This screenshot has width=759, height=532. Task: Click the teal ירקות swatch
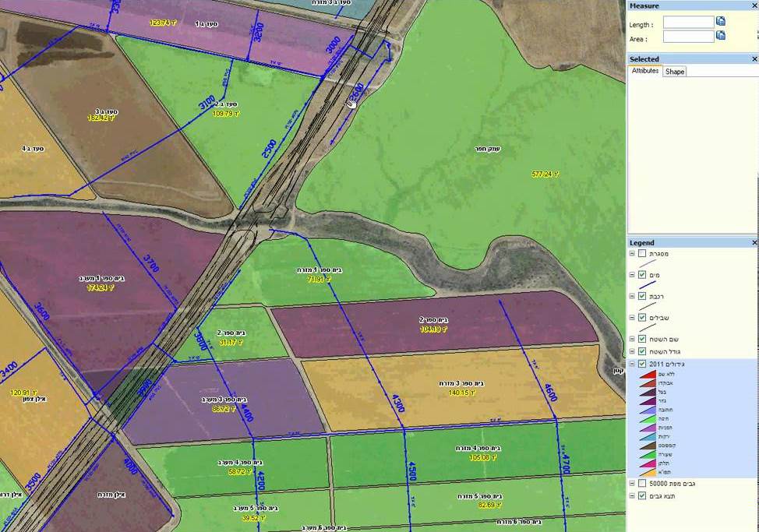tap(648, 437)
